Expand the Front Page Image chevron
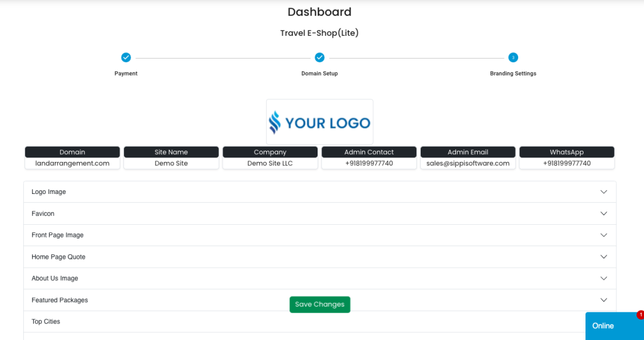The height and width of the screenshot is (340, 644). click(x=604, y=235)
